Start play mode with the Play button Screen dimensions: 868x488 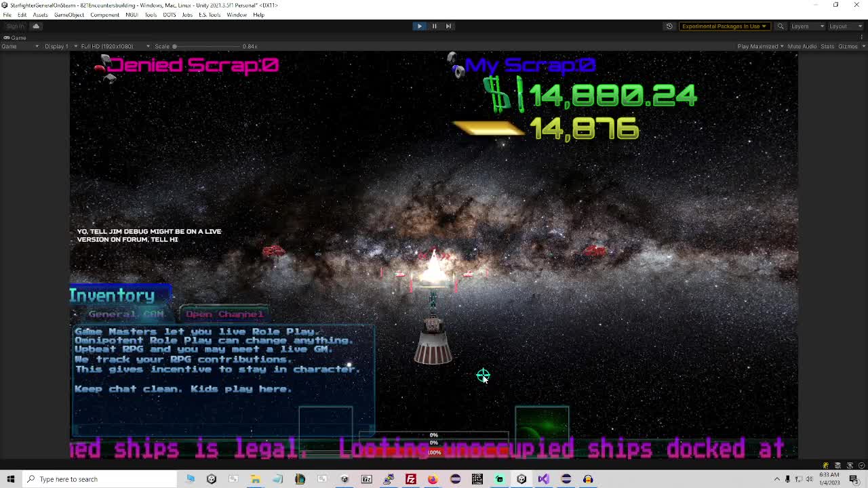click(x=419, y=26)
